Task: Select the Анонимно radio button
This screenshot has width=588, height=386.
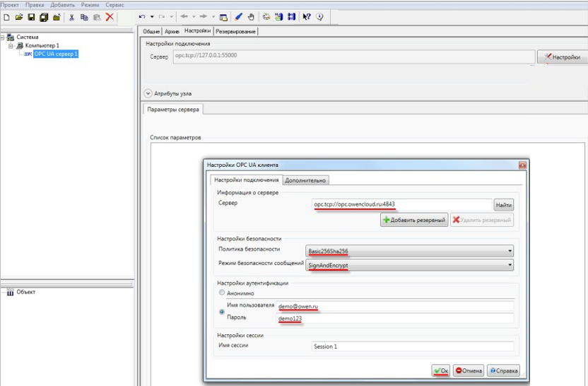Action: [223, 293]
